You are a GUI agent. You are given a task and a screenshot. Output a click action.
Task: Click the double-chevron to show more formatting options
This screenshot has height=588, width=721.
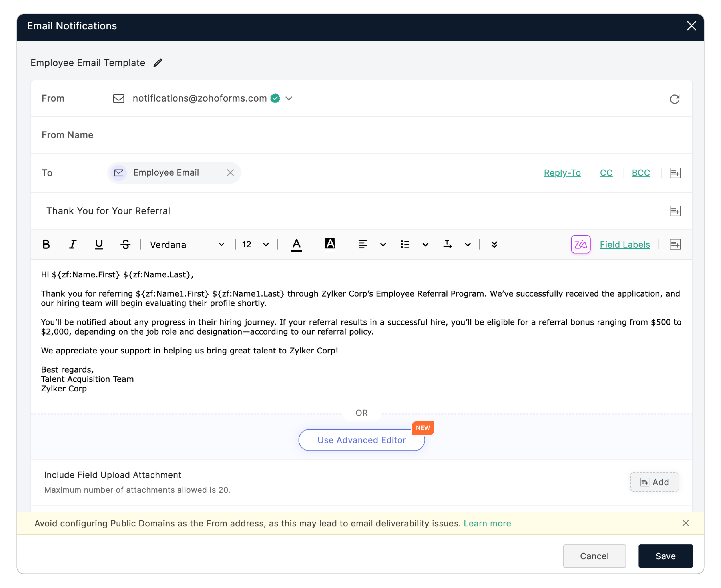pyautogui.click(x=494, y=244)
